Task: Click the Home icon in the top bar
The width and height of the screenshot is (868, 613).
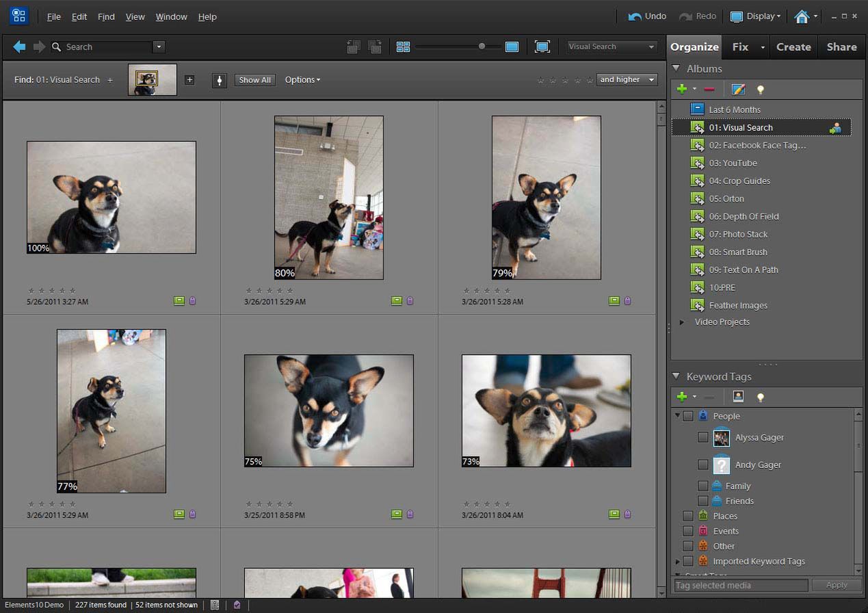Action: click(x=802, y=16)
